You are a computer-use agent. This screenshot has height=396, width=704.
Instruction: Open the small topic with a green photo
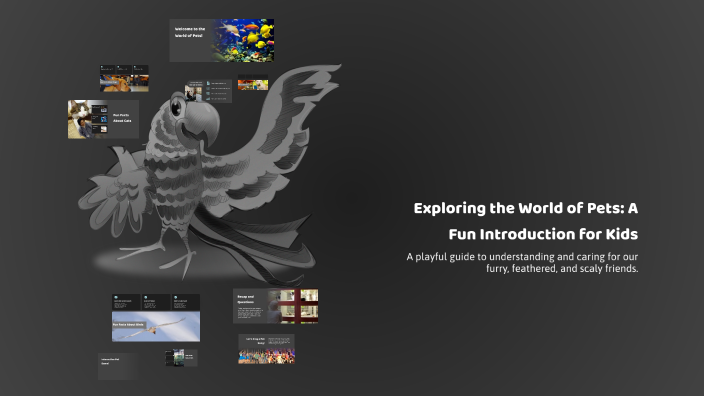pyautogui.click(x=181, y=358)
